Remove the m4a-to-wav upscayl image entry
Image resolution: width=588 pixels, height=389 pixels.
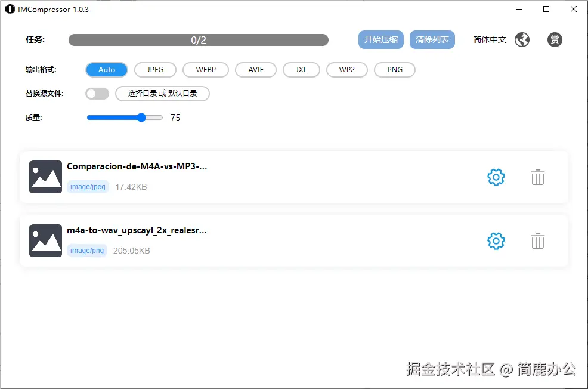click(x=537, y=240)
